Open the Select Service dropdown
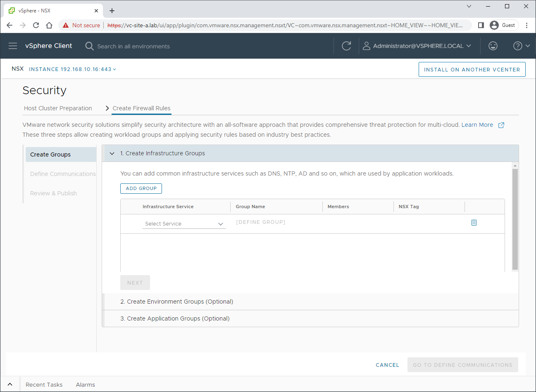 click(184, 223)
